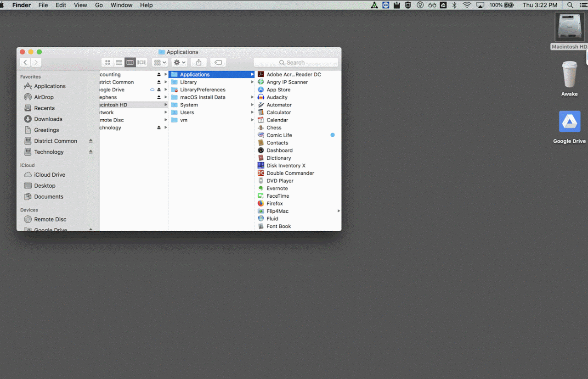Open the Action gear menu
This screenshot has height=379, width=588.
179,62
